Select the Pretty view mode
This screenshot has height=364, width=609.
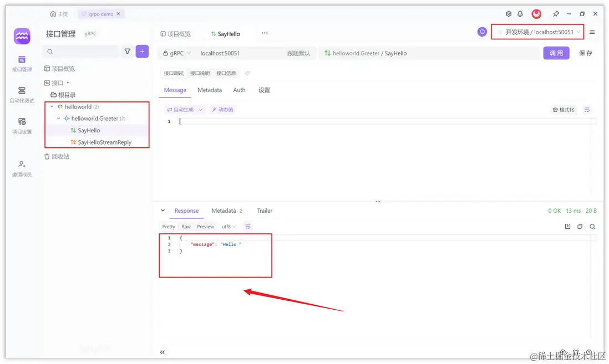pos(169,227)
